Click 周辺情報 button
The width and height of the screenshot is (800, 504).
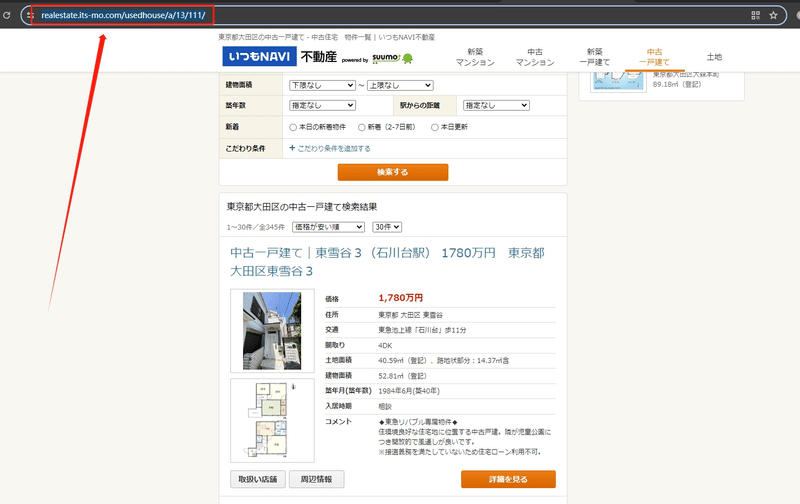[x=316, y=479]
